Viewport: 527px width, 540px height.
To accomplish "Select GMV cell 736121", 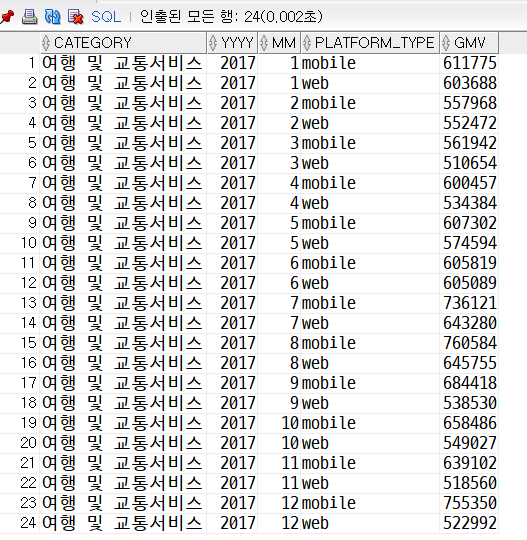I will [469, 303].
